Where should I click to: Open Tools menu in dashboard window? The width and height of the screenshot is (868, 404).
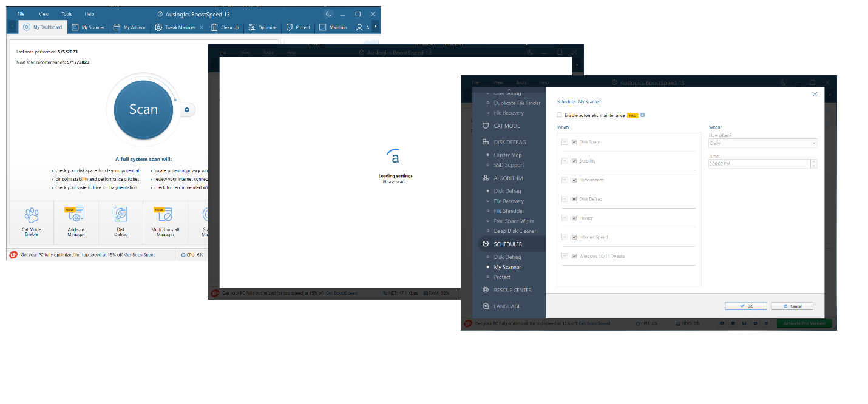pos(67,13)
